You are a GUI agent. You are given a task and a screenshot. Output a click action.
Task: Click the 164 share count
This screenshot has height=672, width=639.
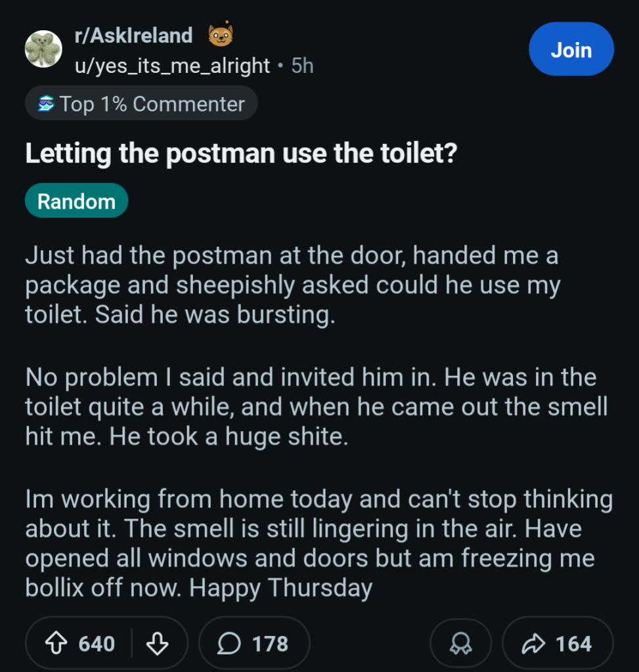pyautogui.click(x=573, y=644)
